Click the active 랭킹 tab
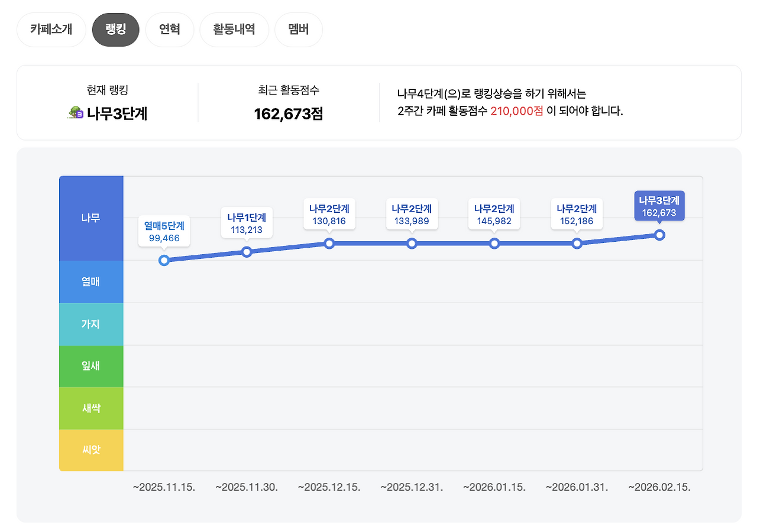 point(115,30)
